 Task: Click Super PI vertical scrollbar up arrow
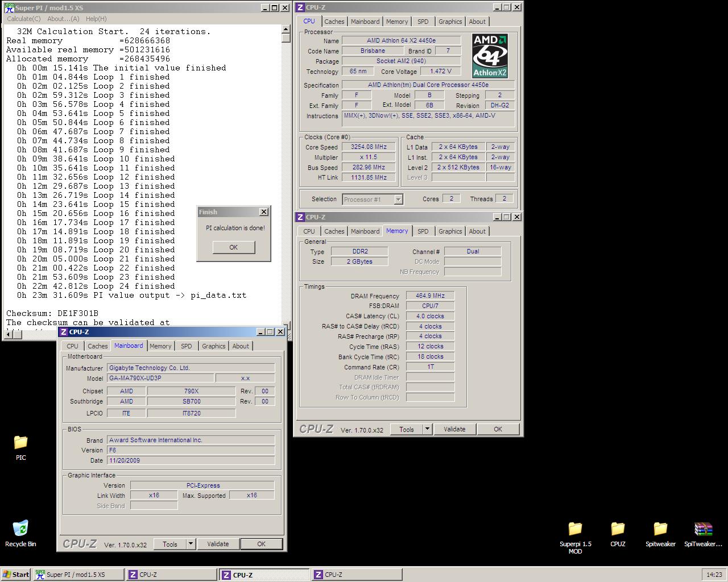coord(286,30)
